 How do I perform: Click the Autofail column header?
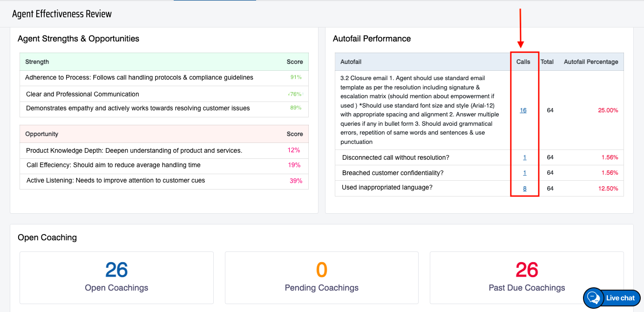click(351, 61)
